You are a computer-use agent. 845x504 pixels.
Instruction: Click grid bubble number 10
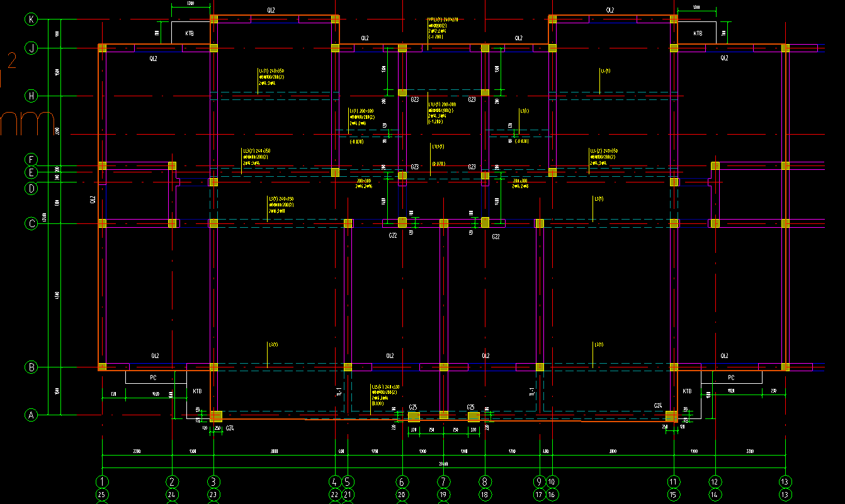click(553, 481)
